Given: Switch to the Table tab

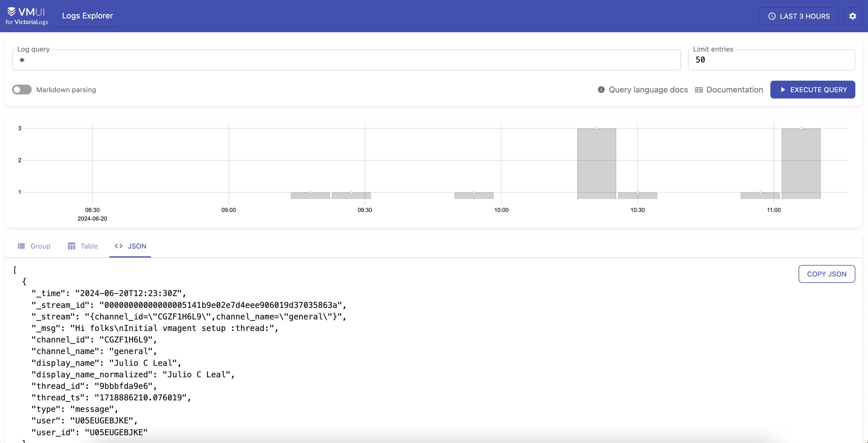Looking at the screenshot, I should click(89, 246).
